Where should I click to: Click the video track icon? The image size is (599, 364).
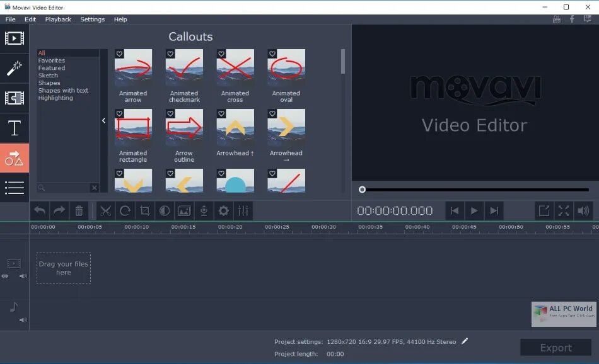pos(14,264)
